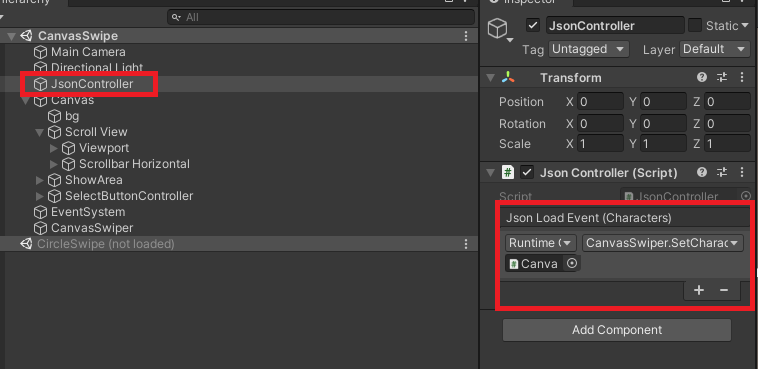
Task: Click the Position Y field
Action: 663,102
